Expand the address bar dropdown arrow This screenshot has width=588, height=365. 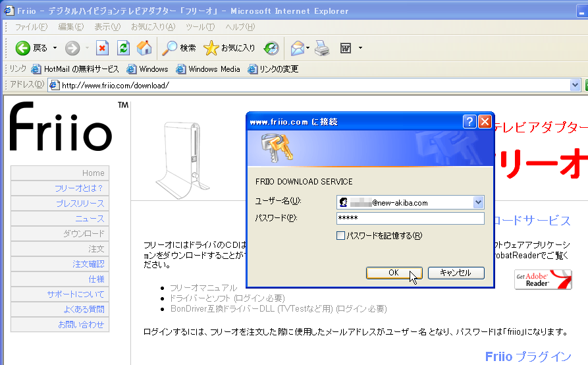pos(575,86)
